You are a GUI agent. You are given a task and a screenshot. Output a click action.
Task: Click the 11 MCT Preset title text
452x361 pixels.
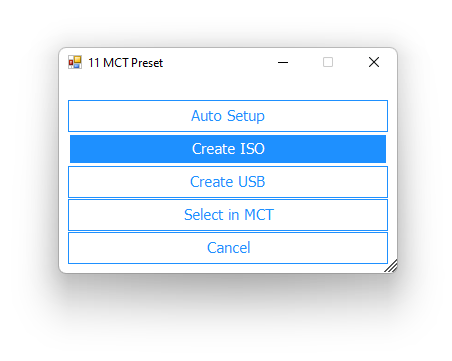point(125,63)
